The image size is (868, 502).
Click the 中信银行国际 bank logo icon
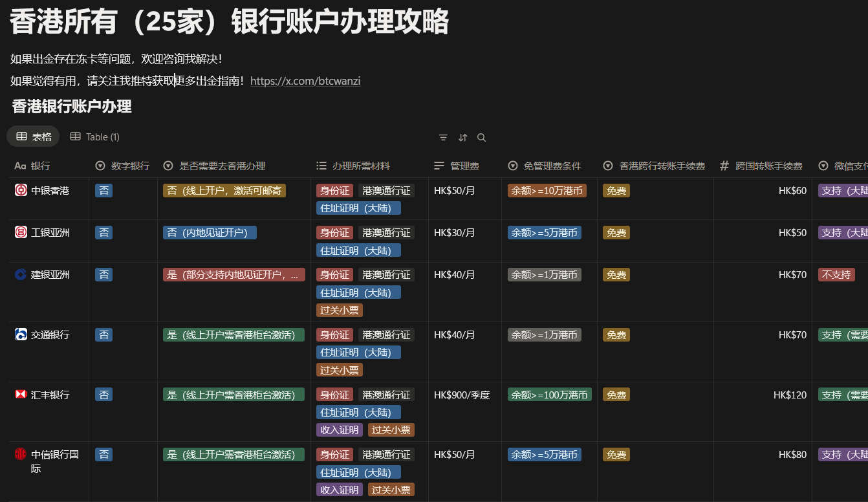click(x=21, y=454)
